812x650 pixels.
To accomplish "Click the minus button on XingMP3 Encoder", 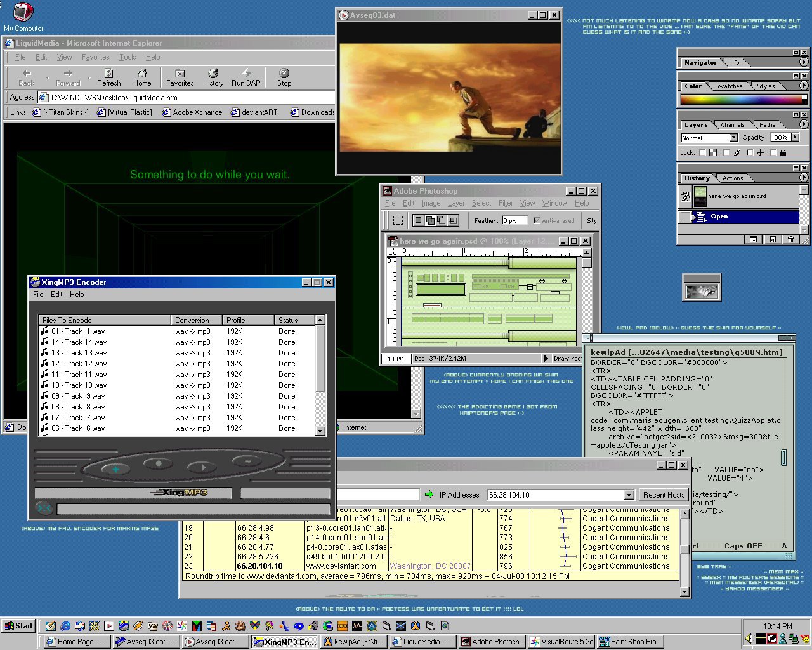I will pos(247,461).
